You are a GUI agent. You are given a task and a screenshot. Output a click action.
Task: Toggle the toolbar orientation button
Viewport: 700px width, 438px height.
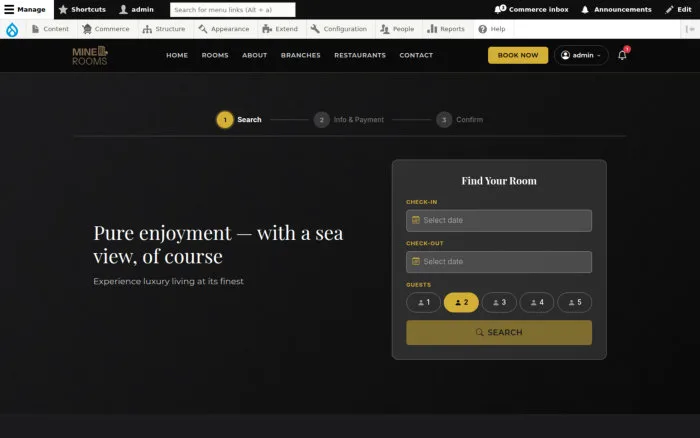690,29
